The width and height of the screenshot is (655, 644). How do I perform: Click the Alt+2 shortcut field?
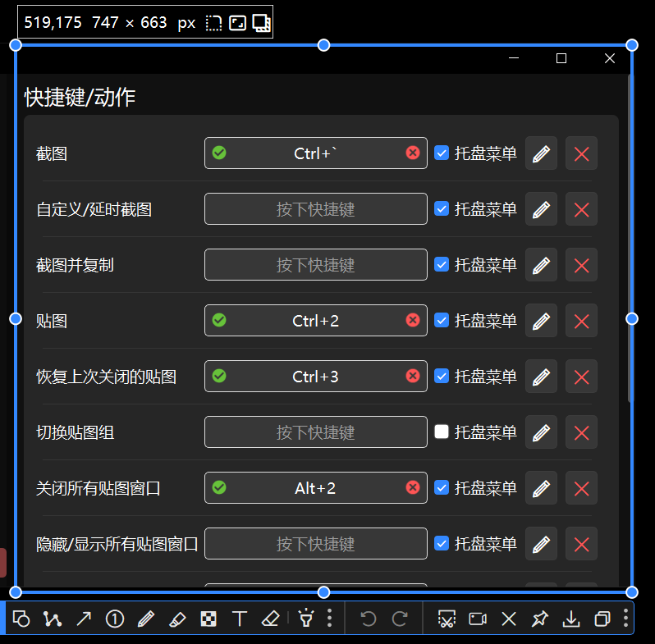(316, 488)
